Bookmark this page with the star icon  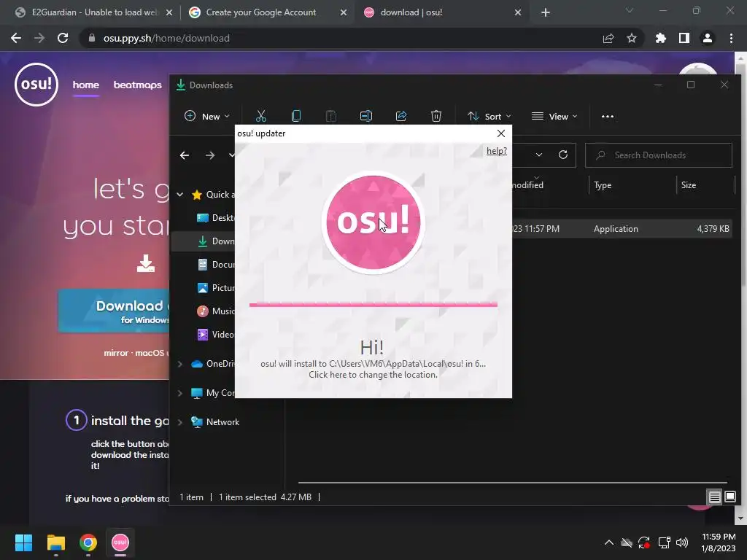click(632, 38)
